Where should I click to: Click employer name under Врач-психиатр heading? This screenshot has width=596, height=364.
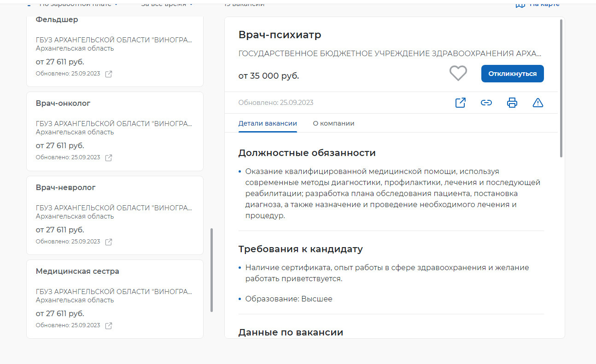(x=390, y=53)
